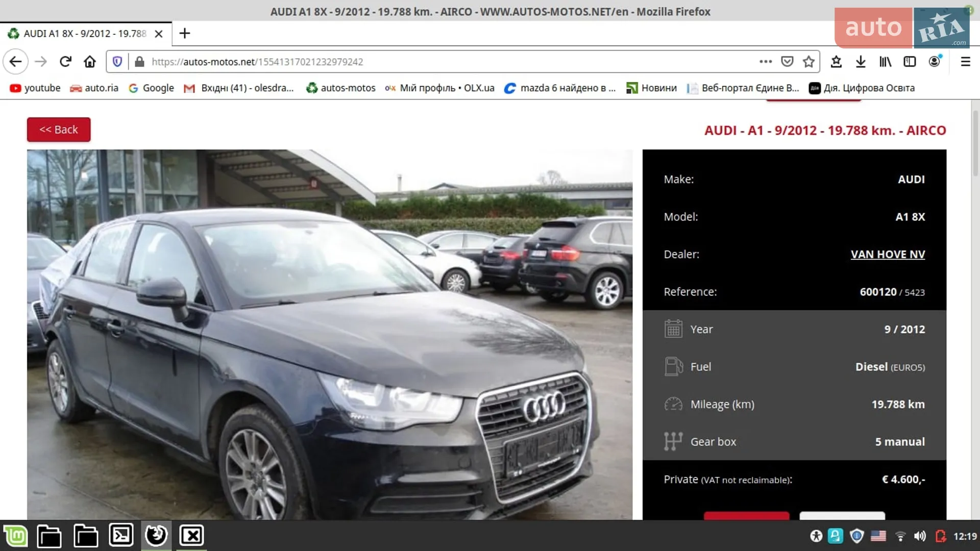Open the VAN HOVE NV dealer link
Image resolution: width=980 pixels, height=551 pixels.
(x=888, y=254)
